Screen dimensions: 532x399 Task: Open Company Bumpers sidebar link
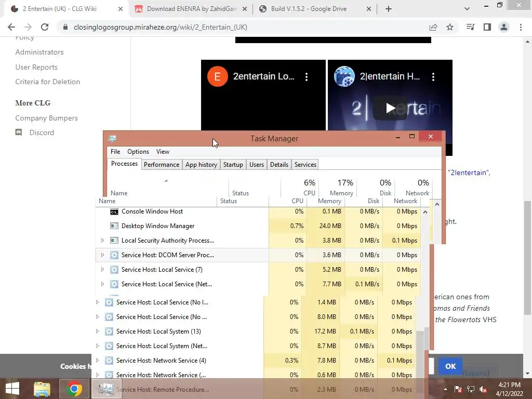[46, 118]
